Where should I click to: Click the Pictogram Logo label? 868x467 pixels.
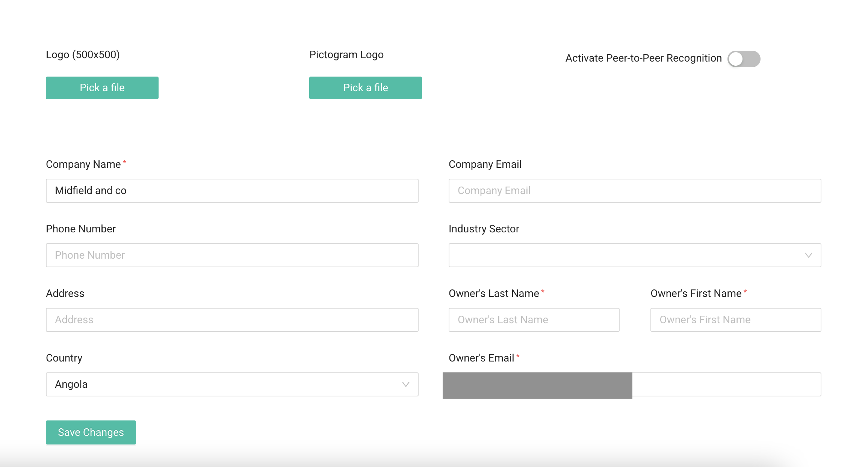pos(346,55)
